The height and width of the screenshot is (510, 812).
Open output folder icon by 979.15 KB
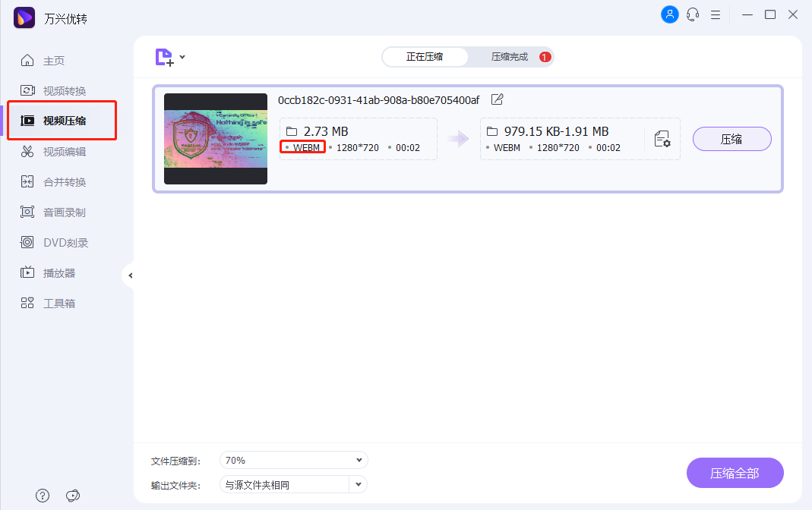pyautogui.click(x=492, y=131)
